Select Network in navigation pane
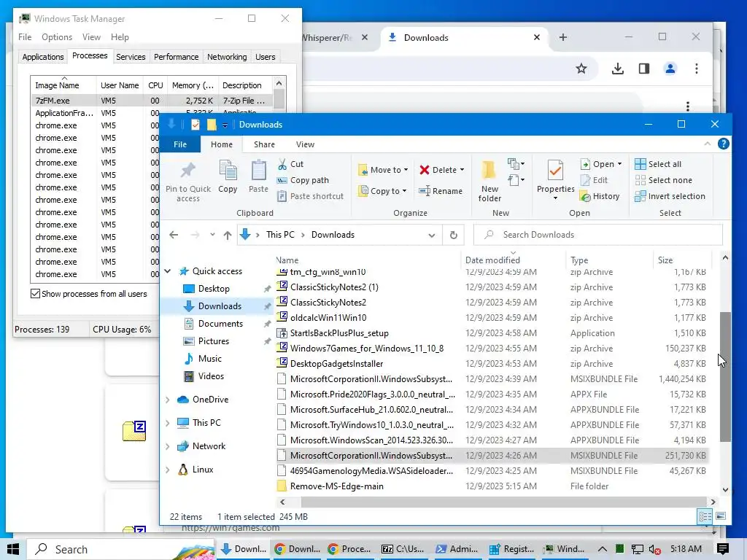This screenshot has height=560, width=747. click(x=209, y=446)
